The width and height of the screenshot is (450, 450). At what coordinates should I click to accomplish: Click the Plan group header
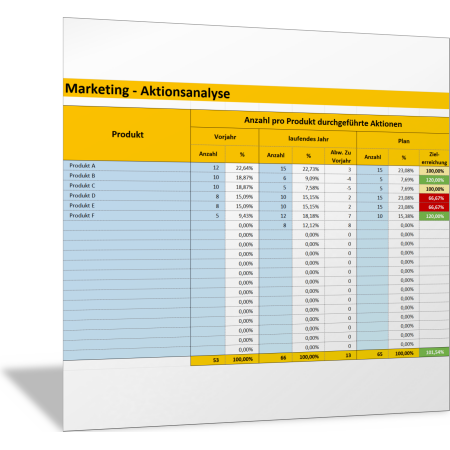[403, 141]
